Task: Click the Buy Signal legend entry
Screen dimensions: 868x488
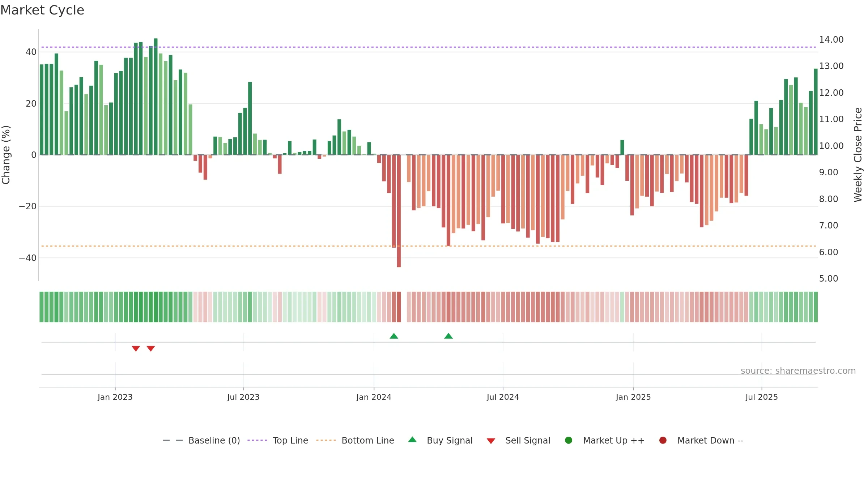Action: [x=440, y=440]
